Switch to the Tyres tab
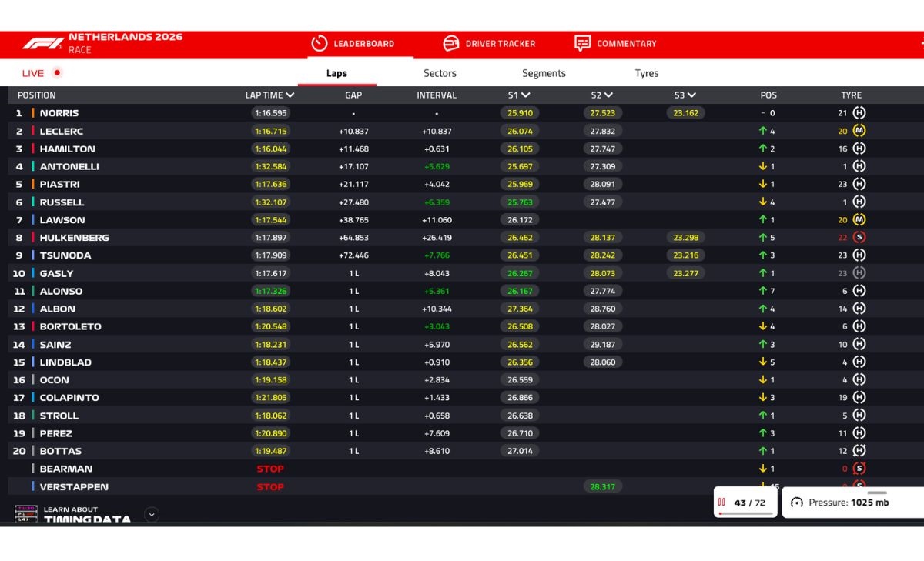924x561 pixels. [x=647, y=73]
